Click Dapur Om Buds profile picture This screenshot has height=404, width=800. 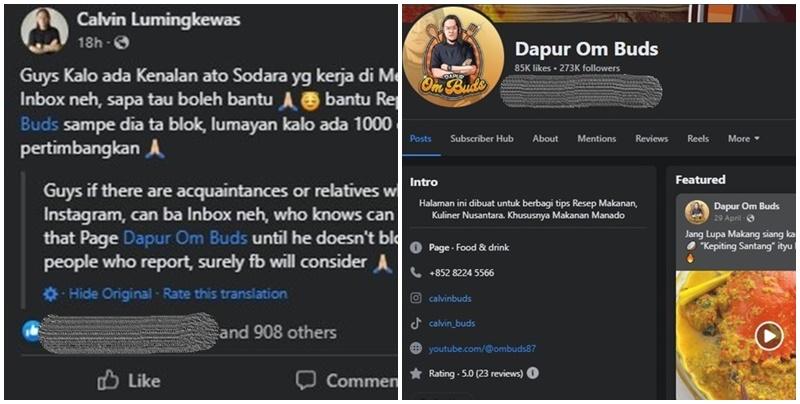pos(454,58)
